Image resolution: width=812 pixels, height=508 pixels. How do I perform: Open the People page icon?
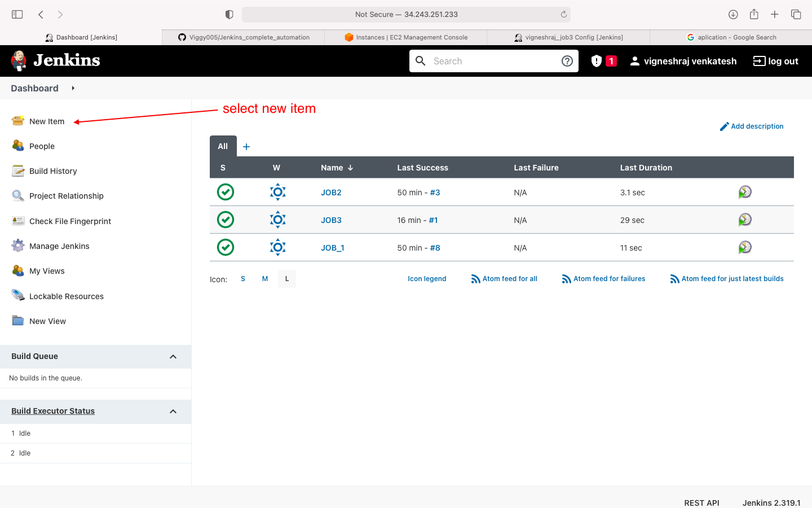click(18, 146)
